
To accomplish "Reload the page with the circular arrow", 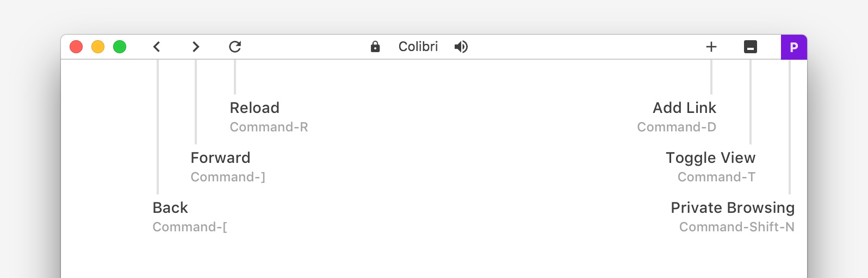I will pos(235,47).
